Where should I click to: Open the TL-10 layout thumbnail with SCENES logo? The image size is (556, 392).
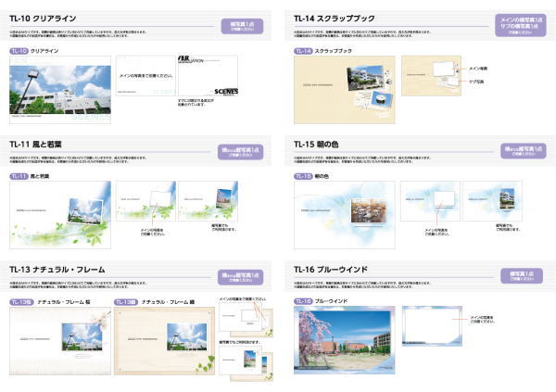click(x=208, y=76)
